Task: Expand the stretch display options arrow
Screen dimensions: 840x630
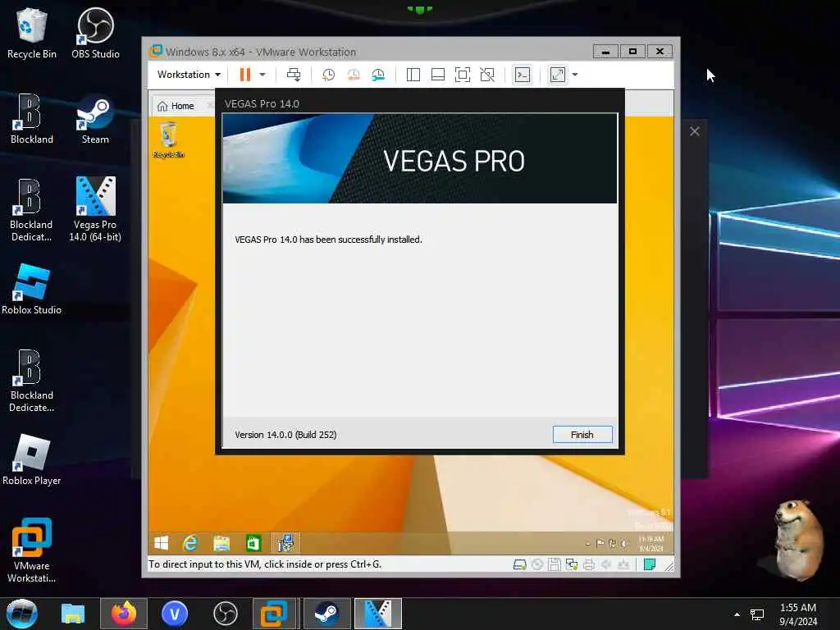Action: click(x=575, y=75)
